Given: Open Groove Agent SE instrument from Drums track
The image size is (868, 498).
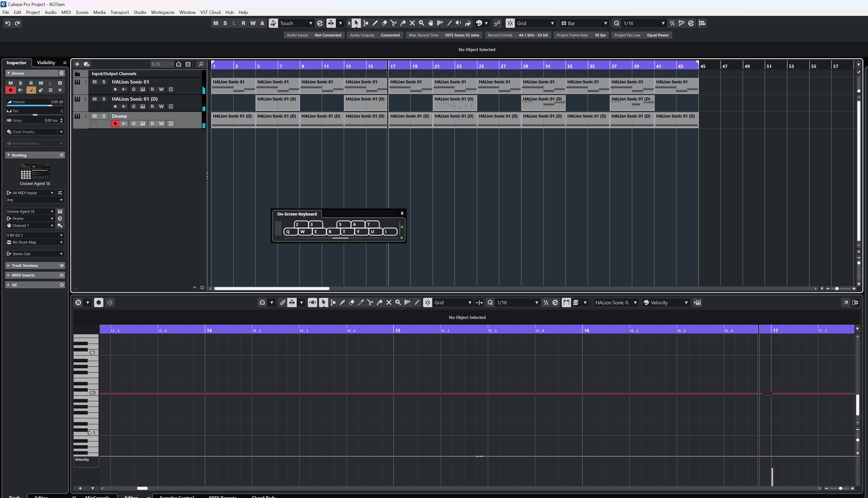Looking at the screenshot, I should [x=143, y=124].
